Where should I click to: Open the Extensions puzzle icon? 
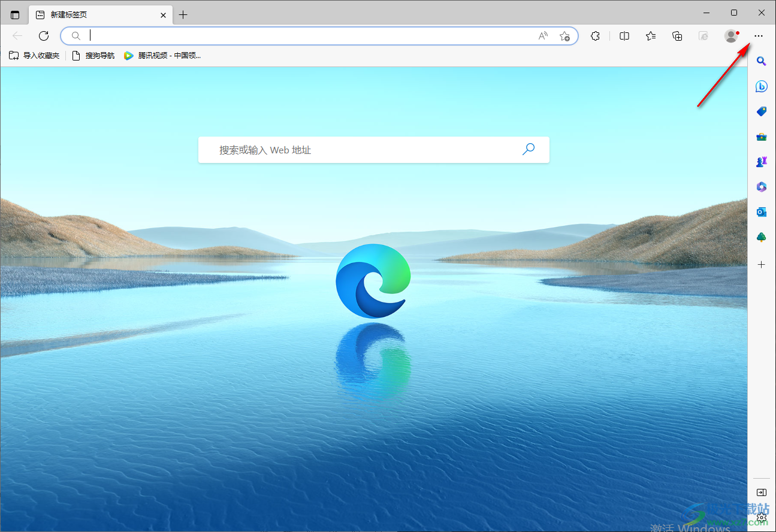coord(595,36)
